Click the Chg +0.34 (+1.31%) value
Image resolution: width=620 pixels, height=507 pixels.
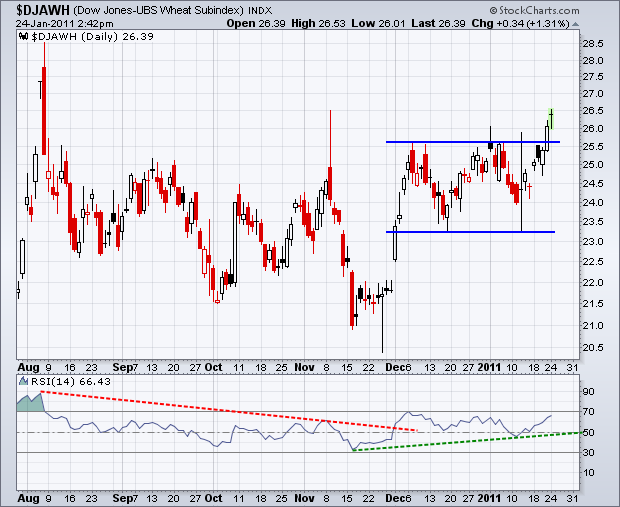[x=520, y=23]
